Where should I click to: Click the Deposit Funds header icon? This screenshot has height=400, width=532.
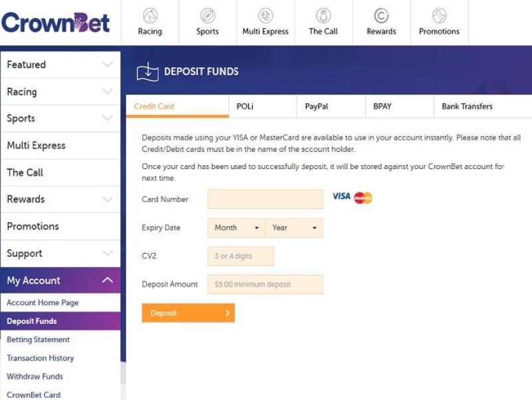point(148,72)
